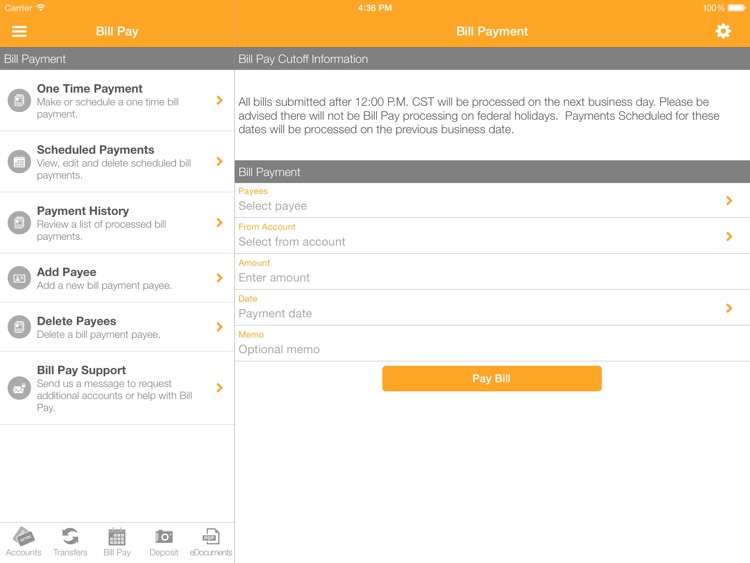
Task: Tap the Wi-Fi icon in status bar
Action: tap(41, 7)
